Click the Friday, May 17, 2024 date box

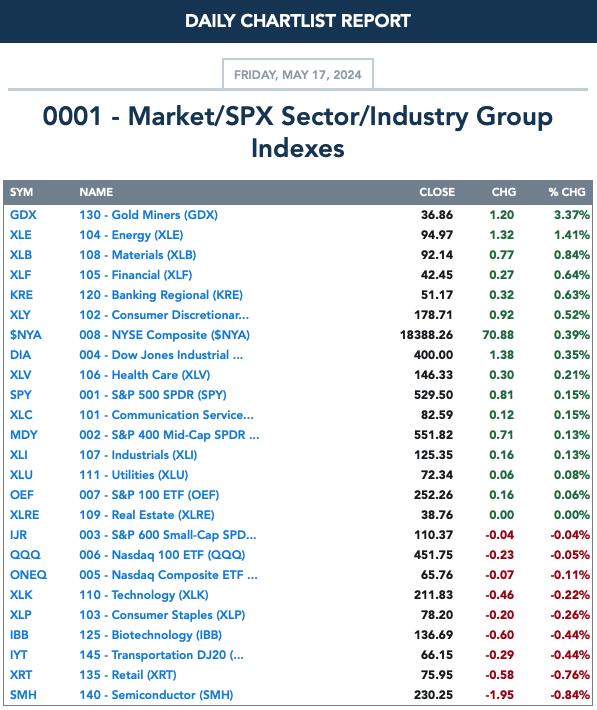(x=298, y=74)
